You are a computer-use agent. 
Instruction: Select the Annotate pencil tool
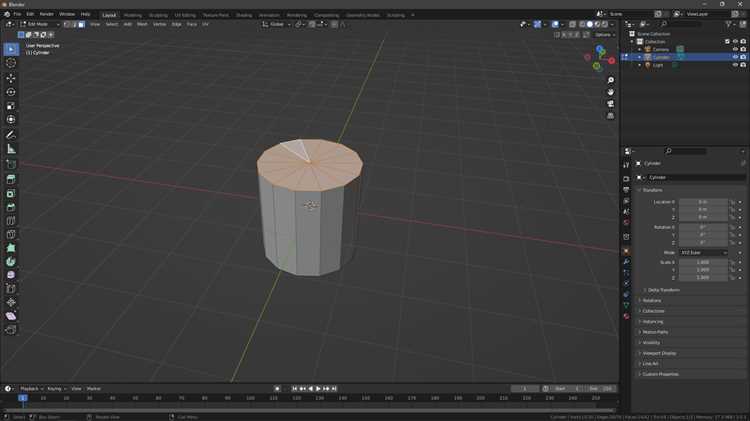coord(11,135)
